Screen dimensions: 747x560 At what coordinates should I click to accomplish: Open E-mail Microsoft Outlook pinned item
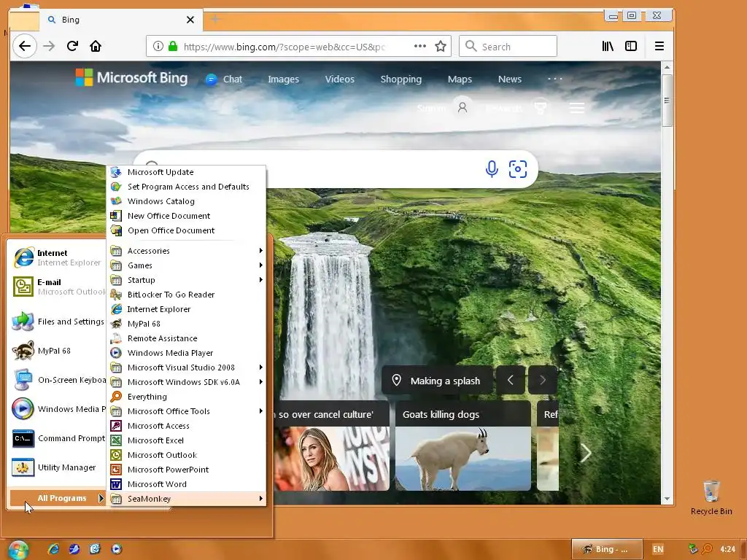58,287
